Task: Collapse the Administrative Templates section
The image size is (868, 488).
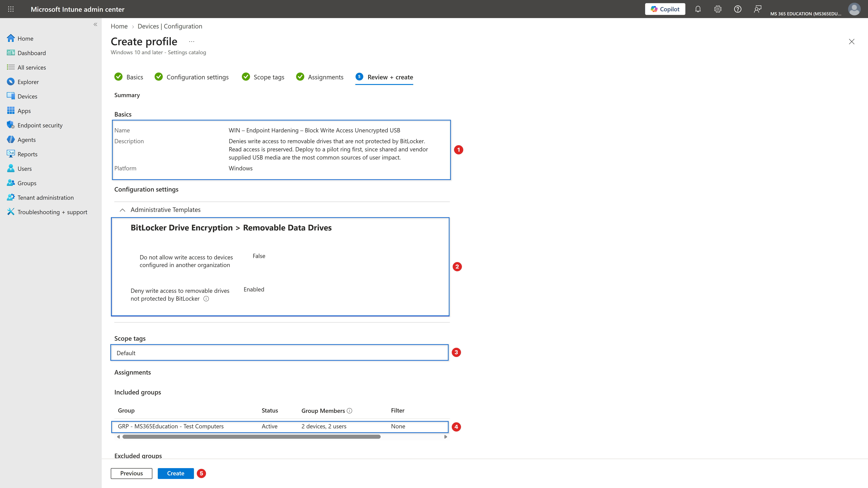Action: coord(123,210)
